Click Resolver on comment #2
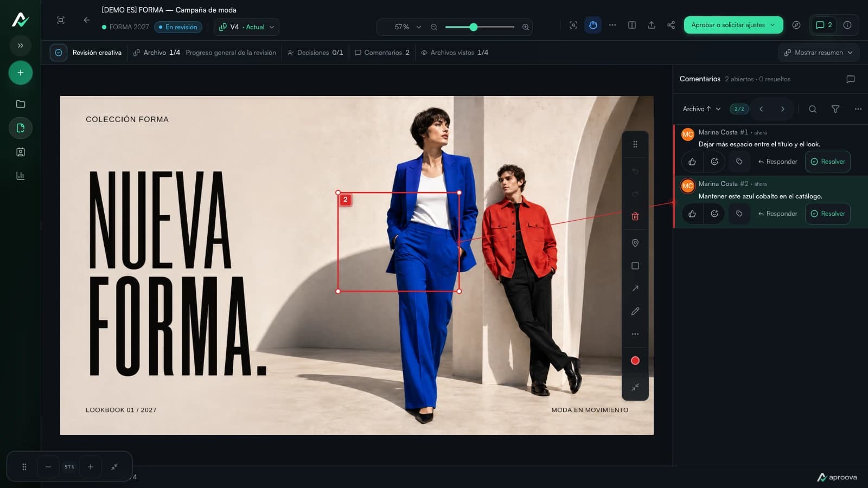Viewport: 868px width, 488px height. point(828,214)
